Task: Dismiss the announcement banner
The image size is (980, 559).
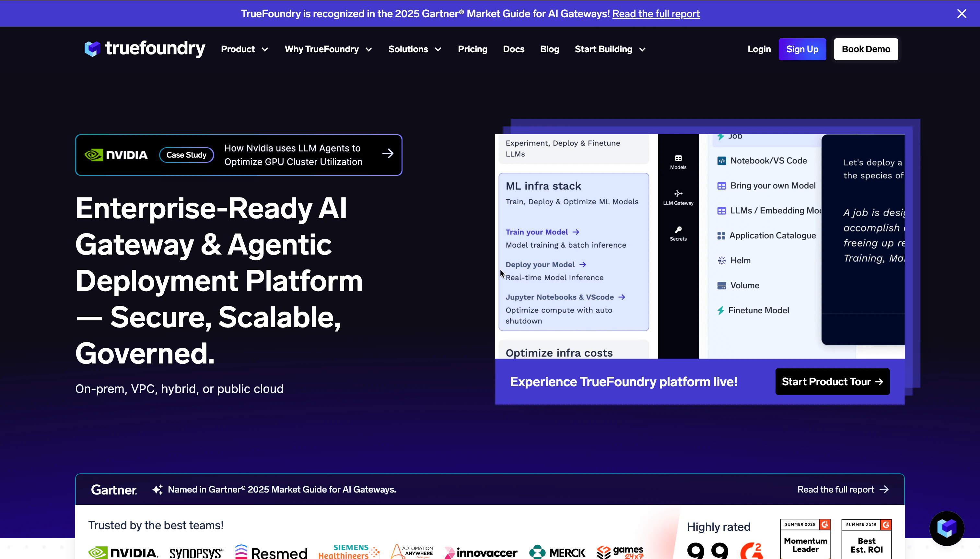Action: click(962, 13)
